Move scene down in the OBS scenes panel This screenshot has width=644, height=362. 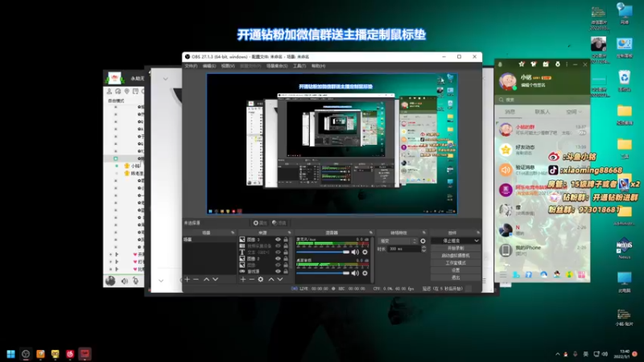tap(215, 279)
